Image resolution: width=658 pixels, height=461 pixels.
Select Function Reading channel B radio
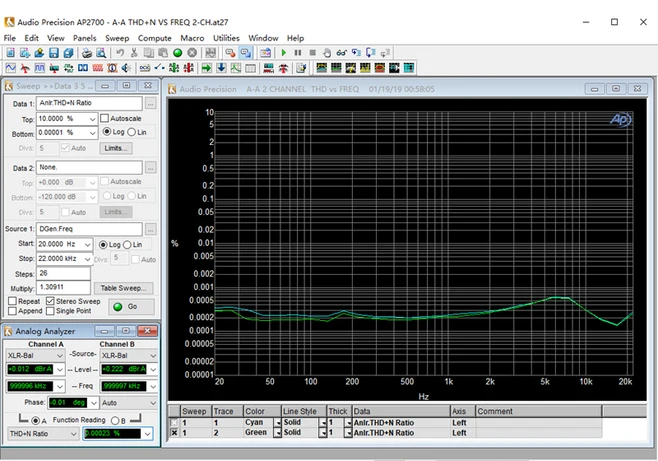click(x=115, y=420)
